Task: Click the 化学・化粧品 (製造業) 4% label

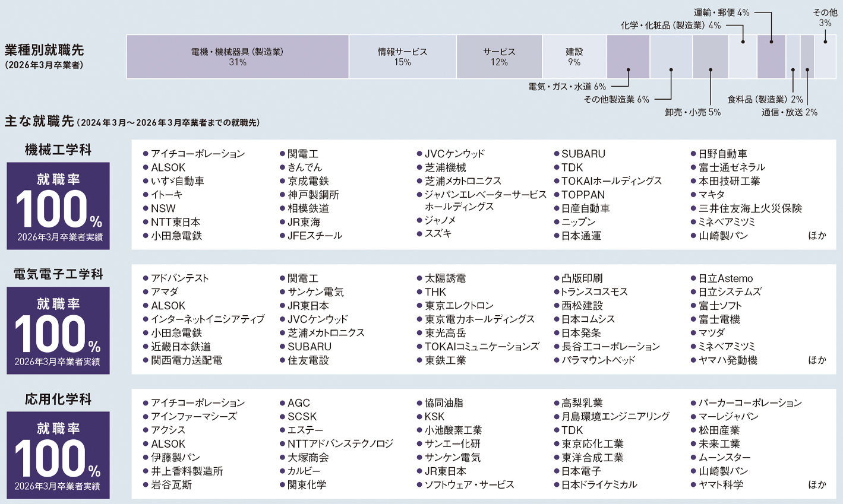Action: [671, 26]
